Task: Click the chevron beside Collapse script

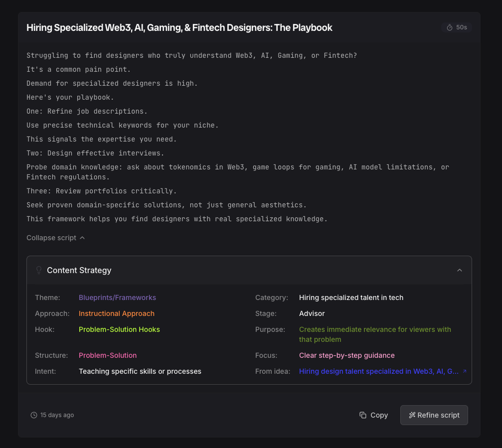Action: 82,238
